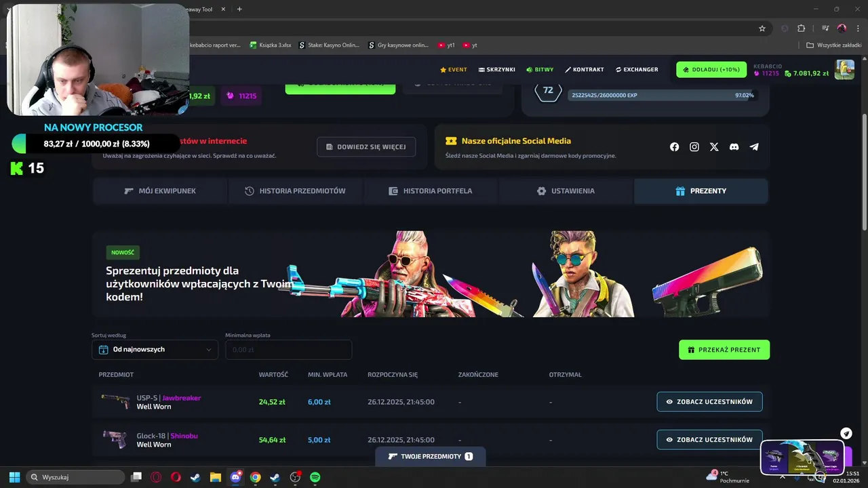Click the USP-S Jawbreaker weapon thumbnail
The width and height of the screenshot is (868, 488).
pos(115,401)
